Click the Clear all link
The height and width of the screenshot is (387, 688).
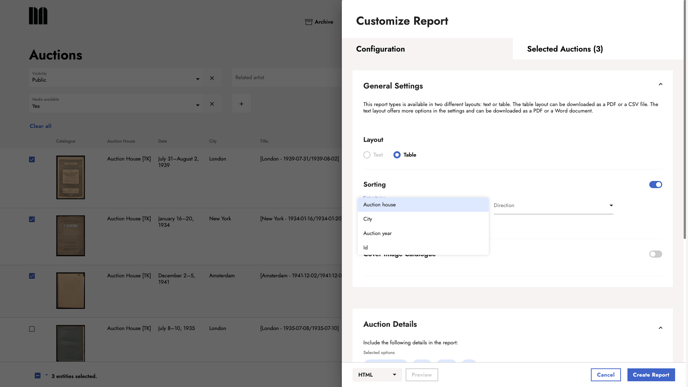click(x=40, y=126)
